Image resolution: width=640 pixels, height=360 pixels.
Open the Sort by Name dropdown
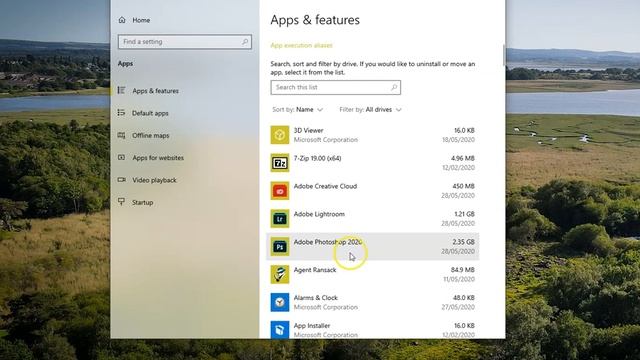pos(298,109)
